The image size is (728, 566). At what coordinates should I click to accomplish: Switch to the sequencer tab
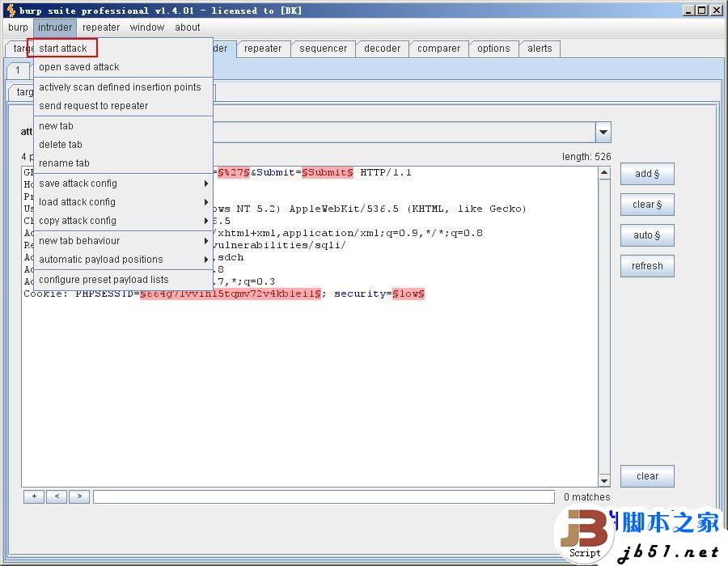tap(323, 49)
